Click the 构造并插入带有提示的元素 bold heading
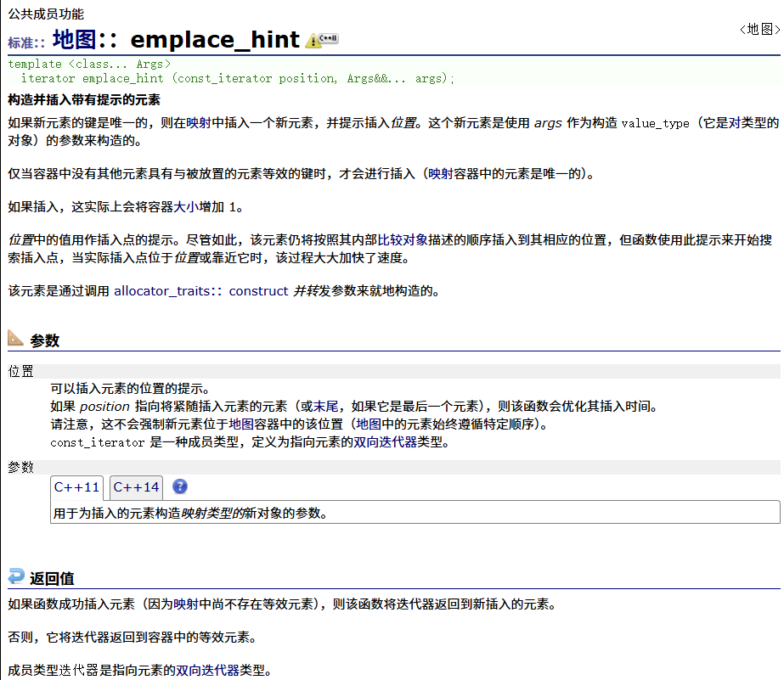 (x=84, y=100)
